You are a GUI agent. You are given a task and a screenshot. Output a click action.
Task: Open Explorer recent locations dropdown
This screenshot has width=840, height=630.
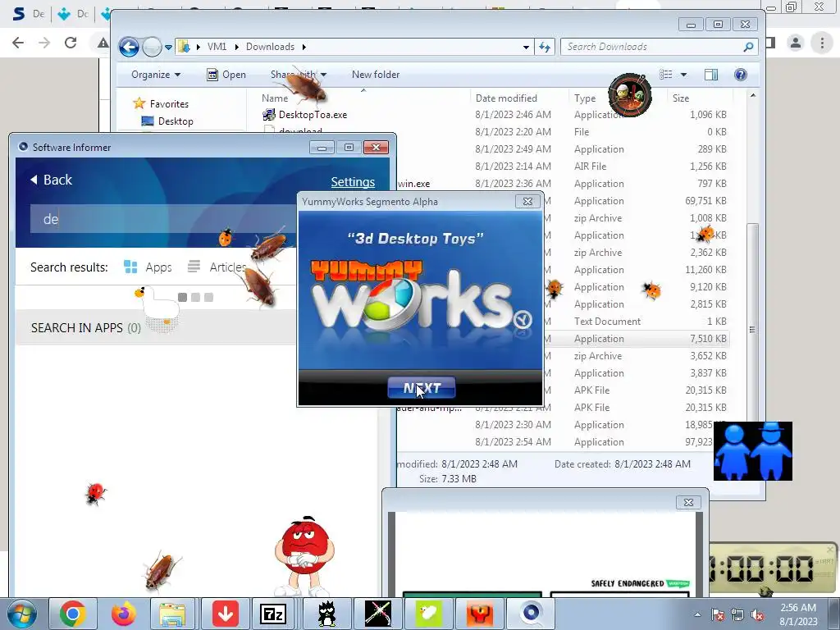pos(168,47)
